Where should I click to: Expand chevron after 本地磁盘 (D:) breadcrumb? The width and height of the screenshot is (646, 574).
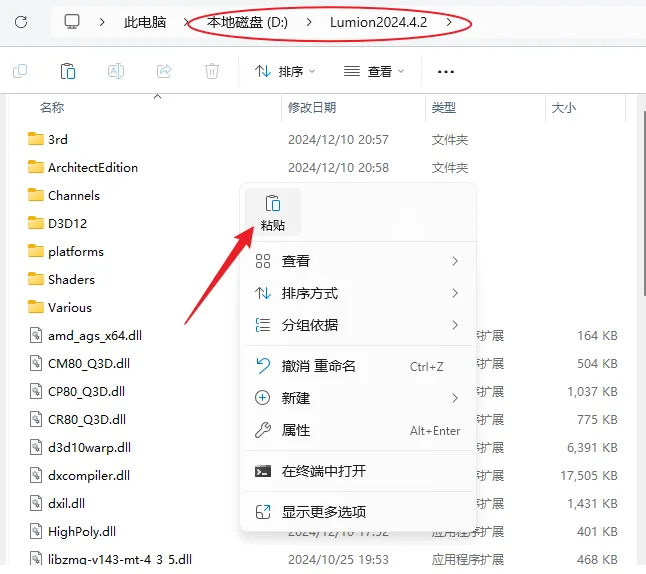click(x=309, y=22)
